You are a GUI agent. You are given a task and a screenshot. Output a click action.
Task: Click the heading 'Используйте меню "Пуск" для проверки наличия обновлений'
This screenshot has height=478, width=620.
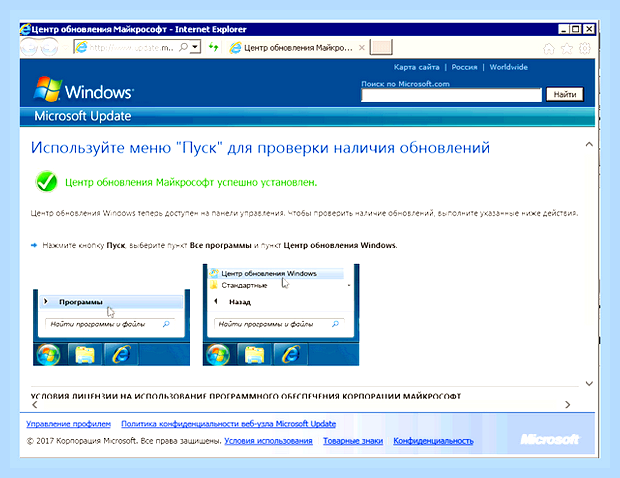[260, 148]
